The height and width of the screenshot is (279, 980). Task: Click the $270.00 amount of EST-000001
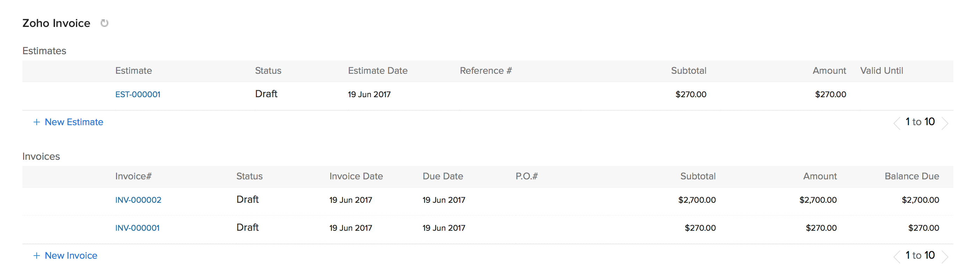(x=830, y=94)
